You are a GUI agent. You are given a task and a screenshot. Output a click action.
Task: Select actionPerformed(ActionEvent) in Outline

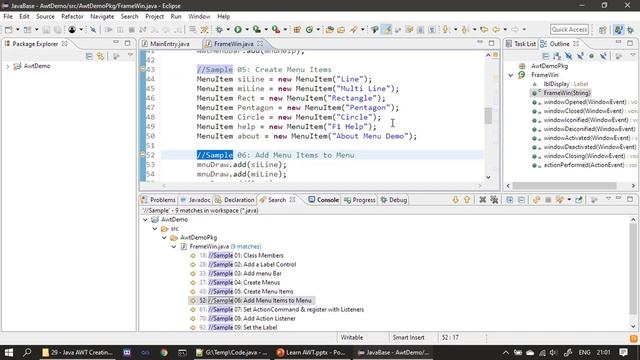click(584, 165)
